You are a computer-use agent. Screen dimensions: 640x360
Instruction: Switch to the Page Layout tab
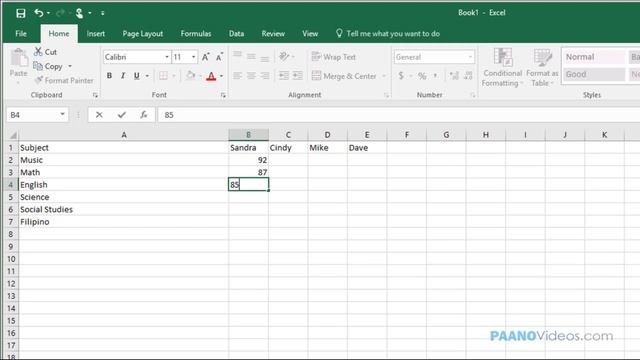point(142,34)
